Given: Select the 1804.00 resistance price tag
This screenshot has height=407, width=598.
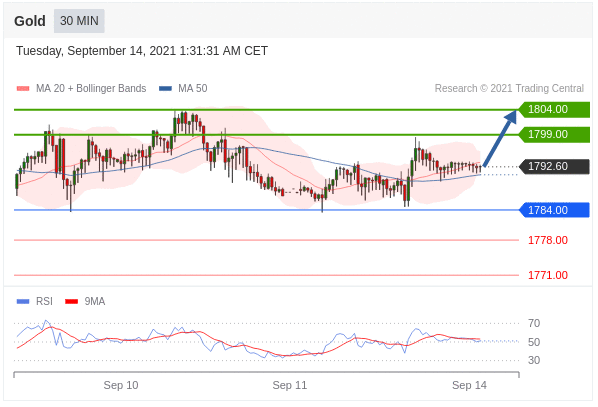Looking at the screenshot, I should (x=555, y=109).
